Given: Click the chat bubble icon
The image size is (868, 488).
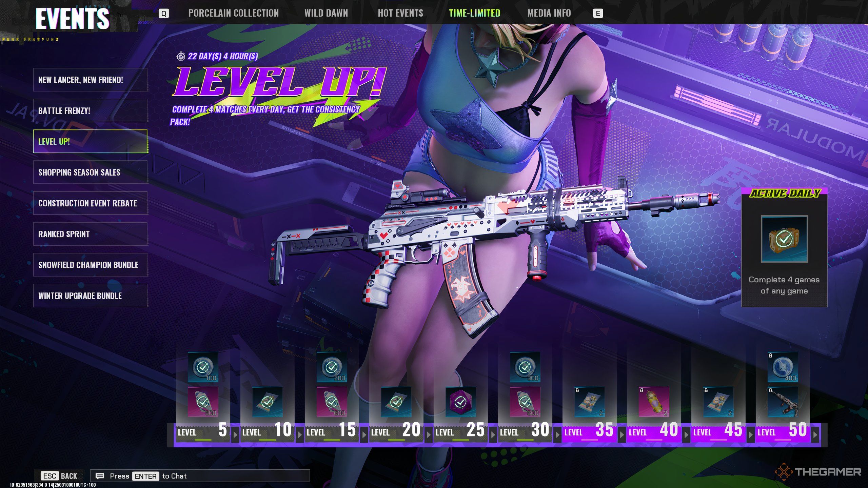Looking at the screenshot, I should click(x=100, y=476).
